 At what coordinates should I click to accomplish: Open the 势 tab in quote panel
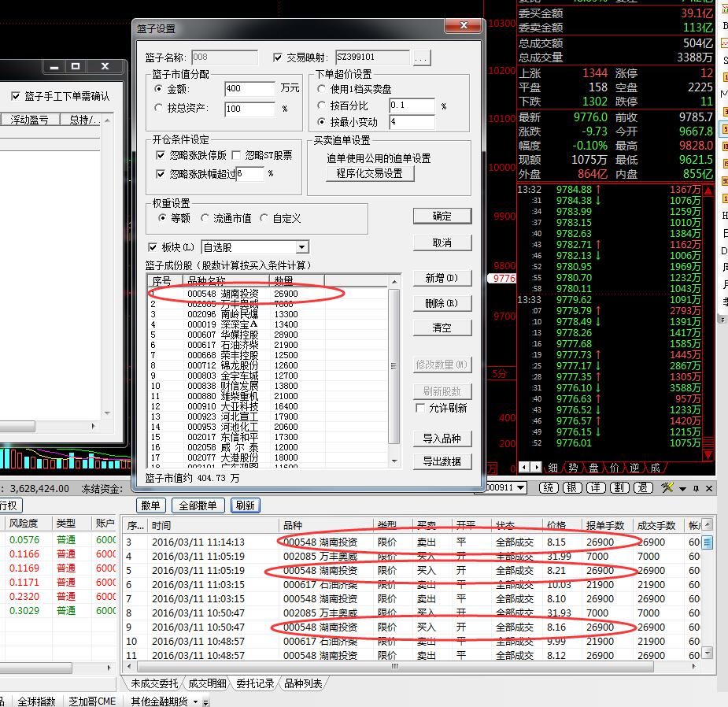click(573, 468)
